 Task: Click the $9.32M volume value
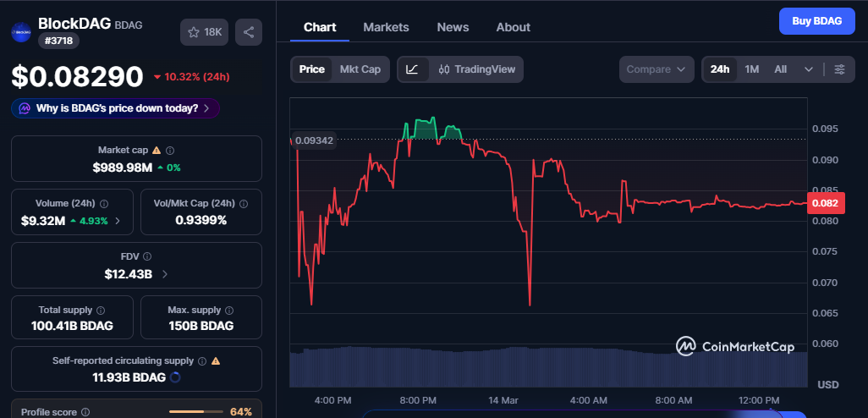point(43,221)
